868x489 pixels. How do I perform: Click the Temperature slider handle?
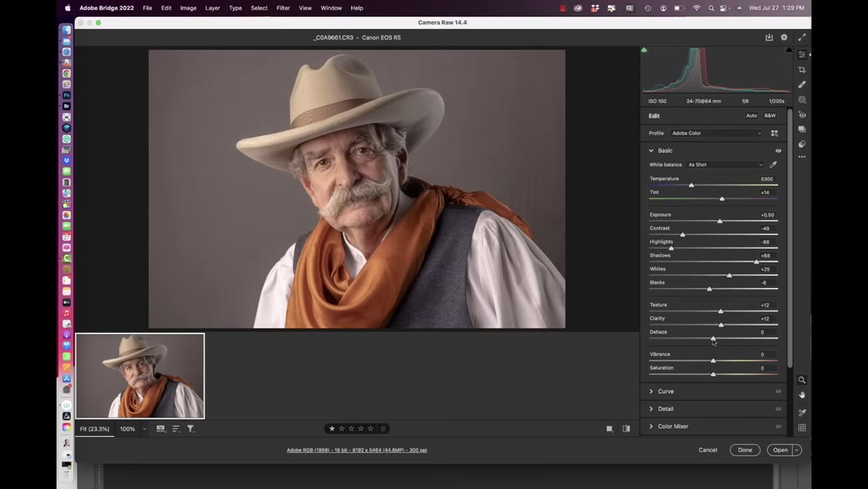point(692,185)
